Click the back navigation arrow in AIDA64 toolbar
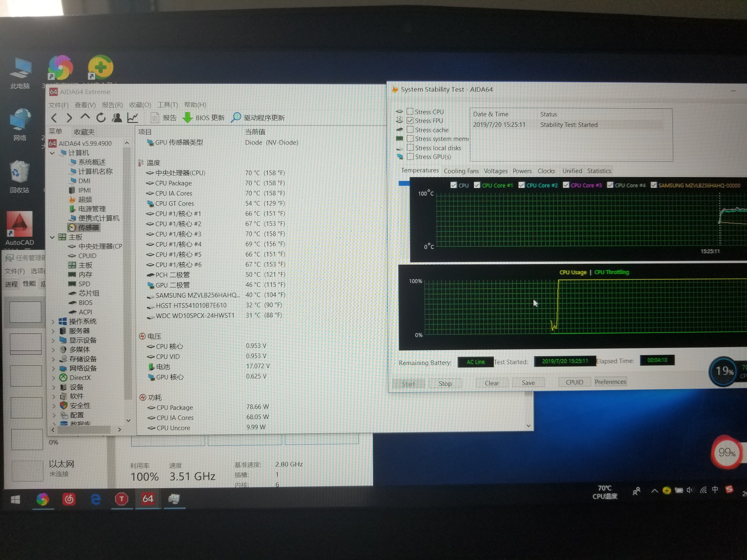This screenshot has width=747, height=560. click(54, 118)
